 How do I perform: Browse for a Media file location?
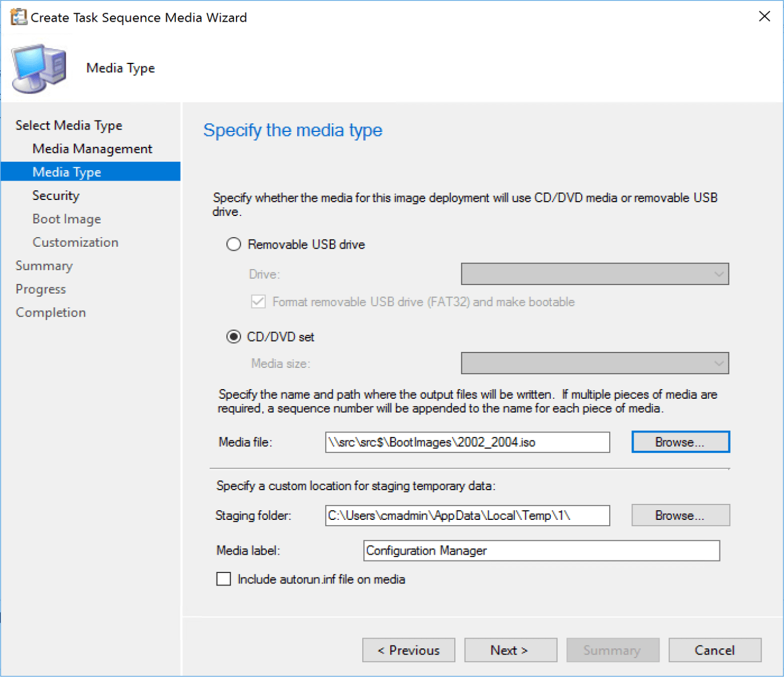coord(679,441)
